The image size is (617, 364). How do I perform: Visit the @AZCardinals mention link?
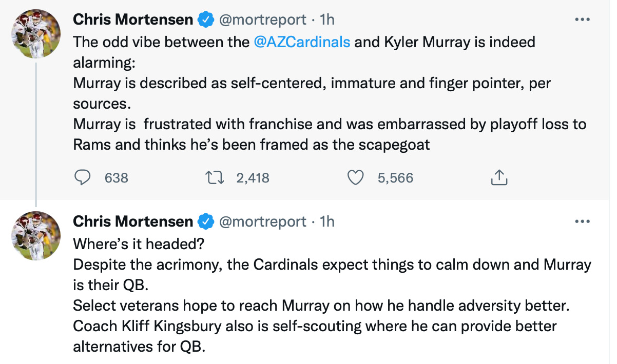[x=302, y=42]
